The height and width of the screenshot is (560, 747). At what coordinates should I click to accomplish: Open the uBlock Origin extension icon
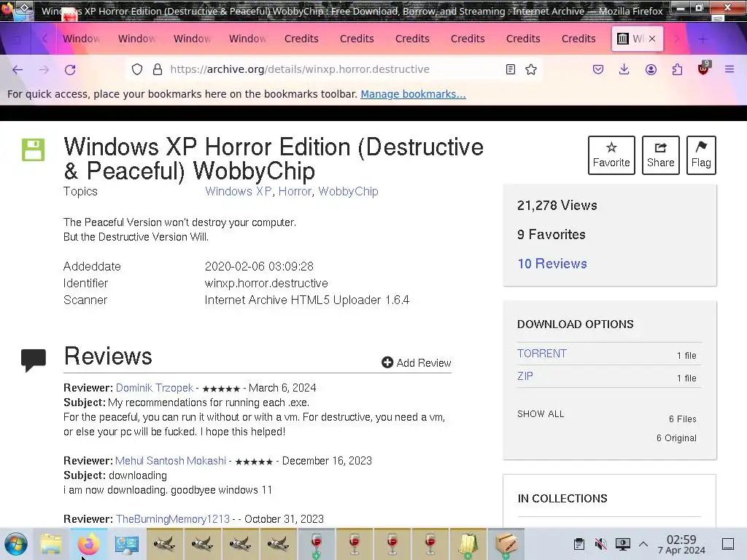[x=704, y=68]
